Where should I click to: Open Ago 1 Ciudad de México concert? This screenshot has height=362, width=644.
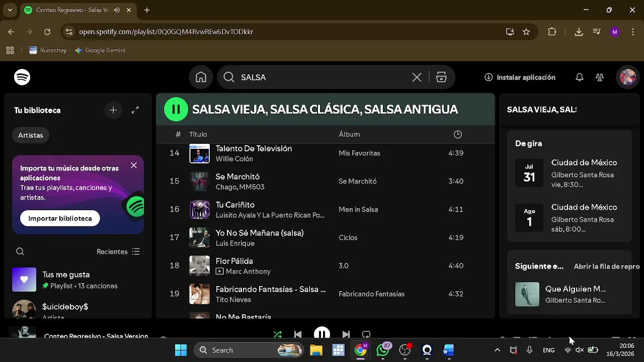pyautogui.click(x=570, y=218)
